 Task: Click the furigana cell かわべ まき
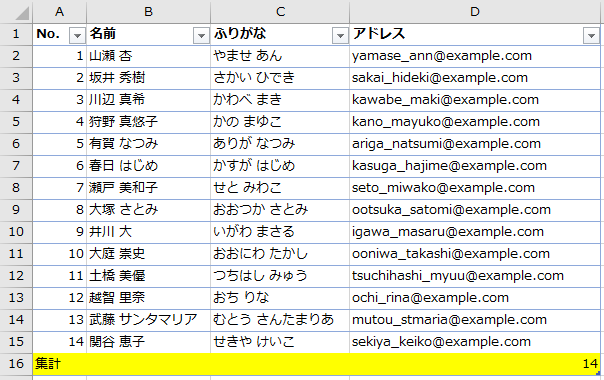click(280, 100)
